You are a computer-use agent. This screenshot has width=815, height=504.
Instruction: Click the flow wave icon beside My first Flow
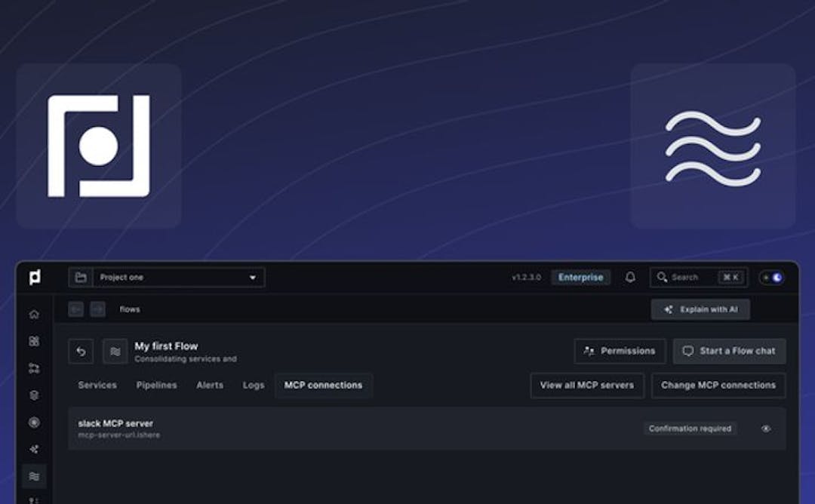click(115, 352)
